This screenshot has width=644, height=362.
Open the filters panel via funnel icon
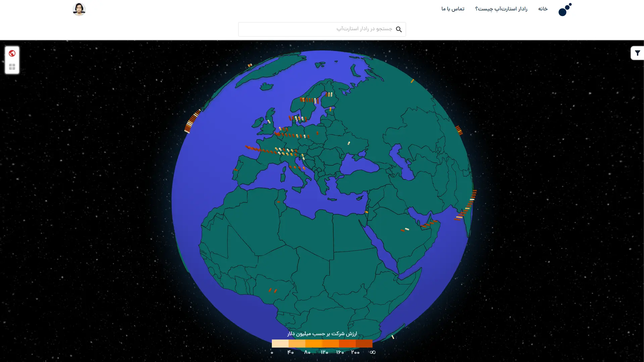(637, 53)
